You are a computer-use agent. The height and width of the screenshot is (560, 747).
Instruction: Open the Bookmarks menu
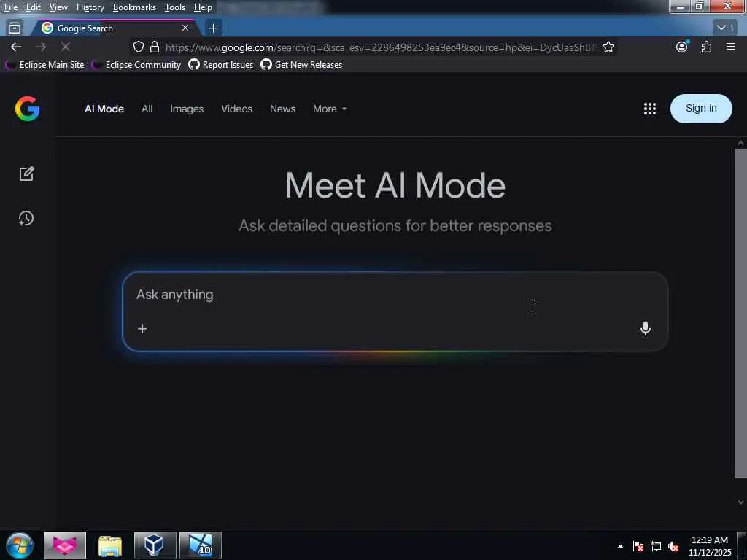tap(134, 7)
